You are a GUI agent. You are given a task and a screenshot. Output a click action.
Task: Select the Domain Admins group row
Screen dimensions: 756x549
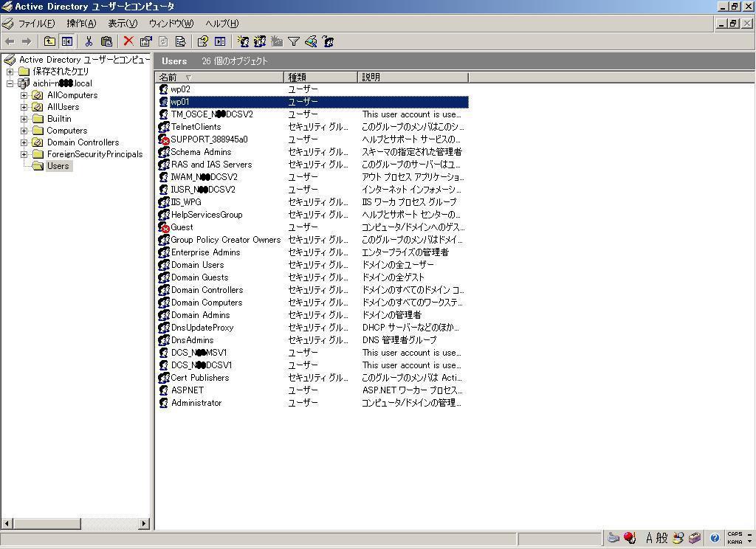tap(312, 315)
